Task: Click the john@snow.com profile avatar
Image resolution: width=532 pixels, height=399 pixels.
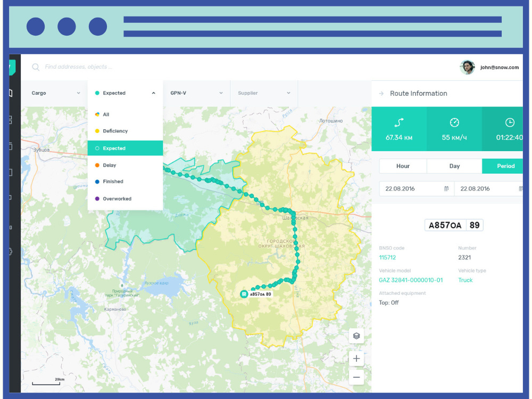Action: [467, 67]
